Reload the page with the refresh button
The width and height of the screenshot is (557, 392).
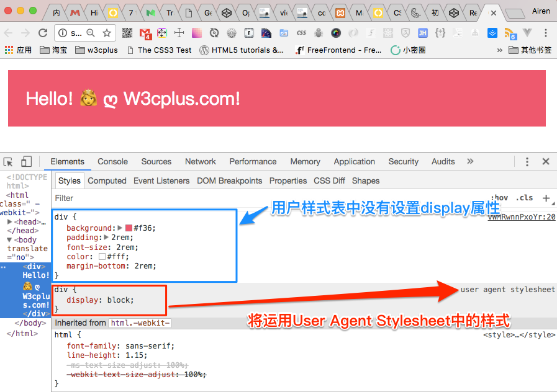pos(43,33)
